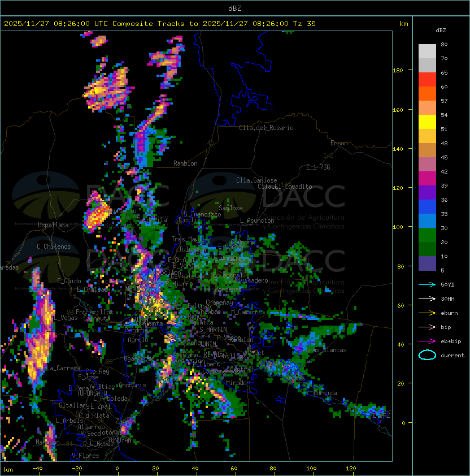
Task: Click the 'S_Francisco' place label
Action: (x=202, y=214)
